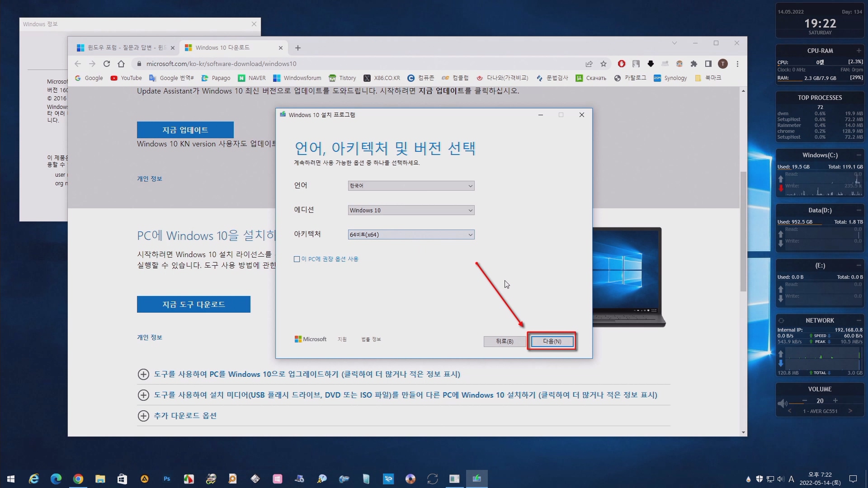Collapse the Data(D:) drive widget
The height and width of the screenshot is (488, 868).
click(859, 210)
